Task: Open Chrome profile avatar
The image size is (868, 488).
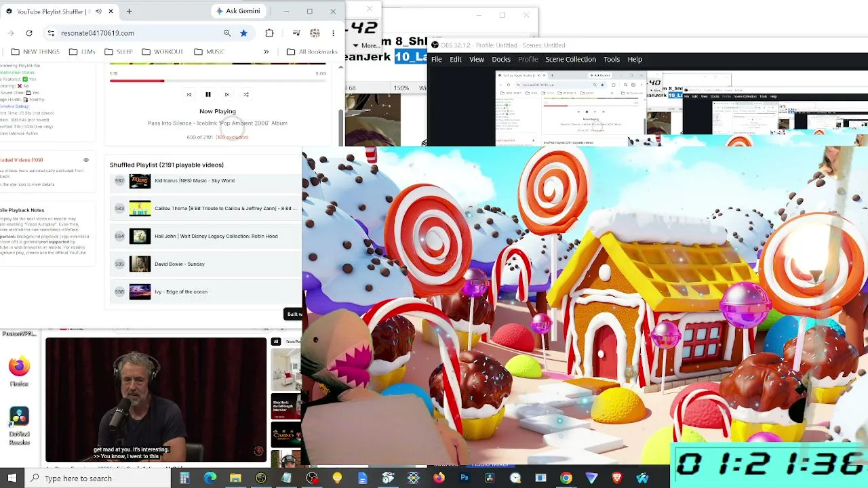Action: (x=315, y=33)
